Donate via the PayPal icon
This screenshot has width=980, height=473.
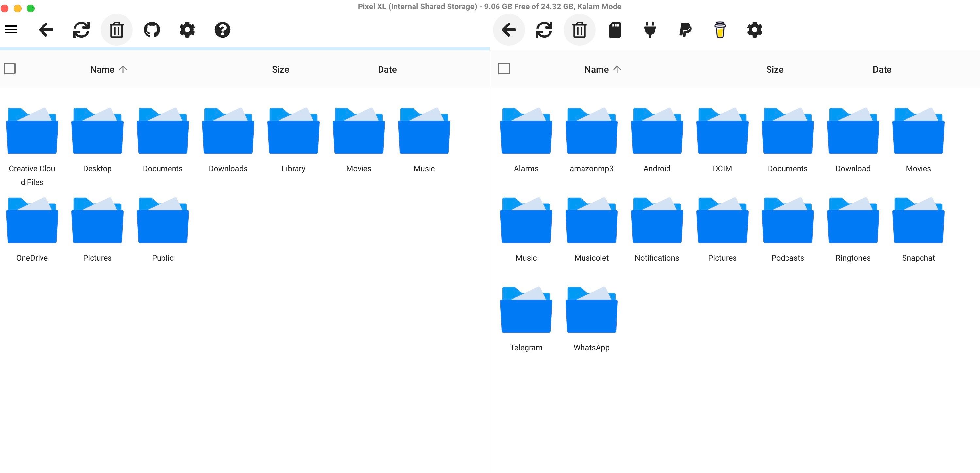pos(685,30)
